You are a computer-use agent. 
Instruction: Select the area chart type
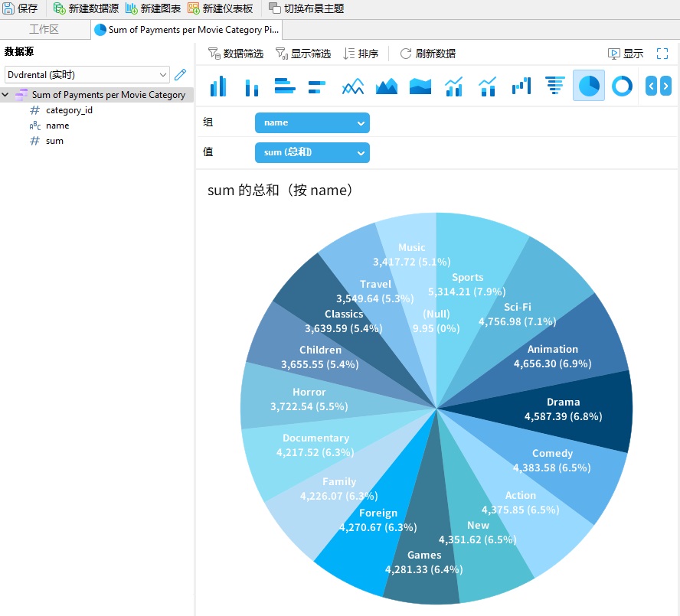coord(386,86)
